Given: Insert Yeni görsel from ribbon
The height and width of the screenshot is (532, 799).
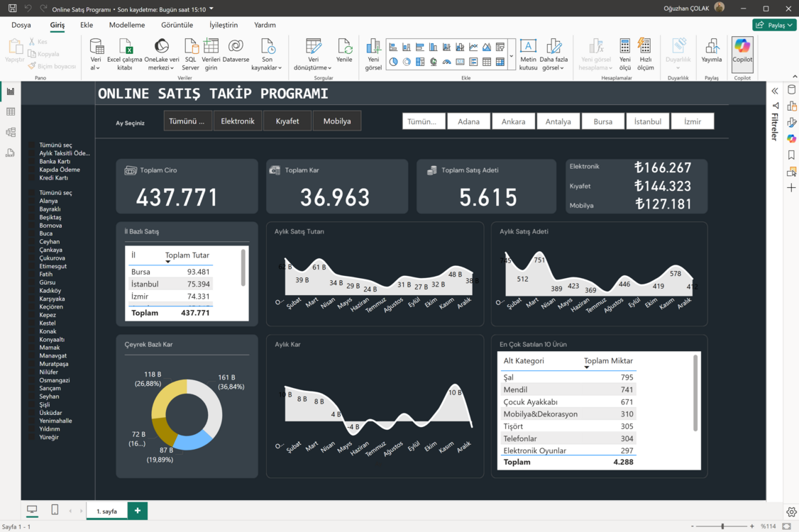Looking at the screenshot, I should (373, 53).
